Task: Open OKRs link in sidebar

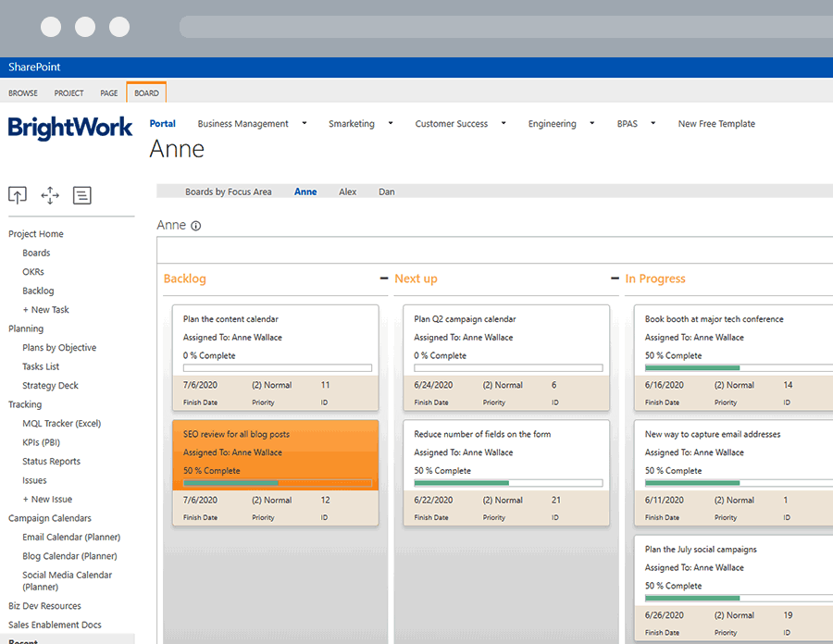Action: click(x=33, y=272)
